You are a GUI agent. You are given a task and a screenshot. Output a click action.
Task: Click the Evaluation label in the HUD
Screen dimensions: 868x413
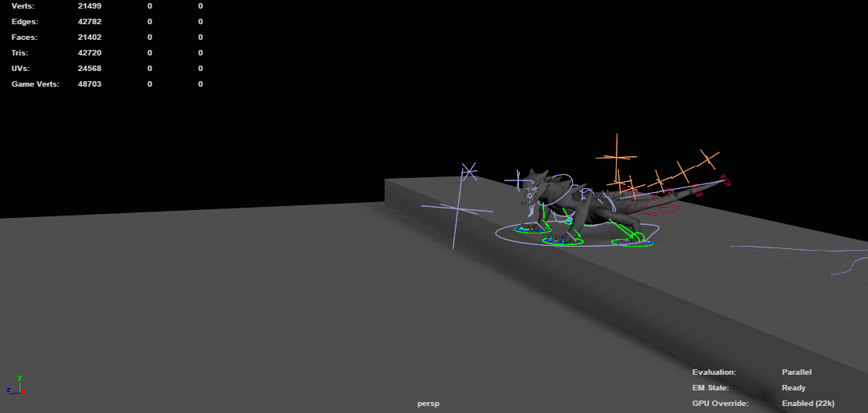click(x=714, y=372)
